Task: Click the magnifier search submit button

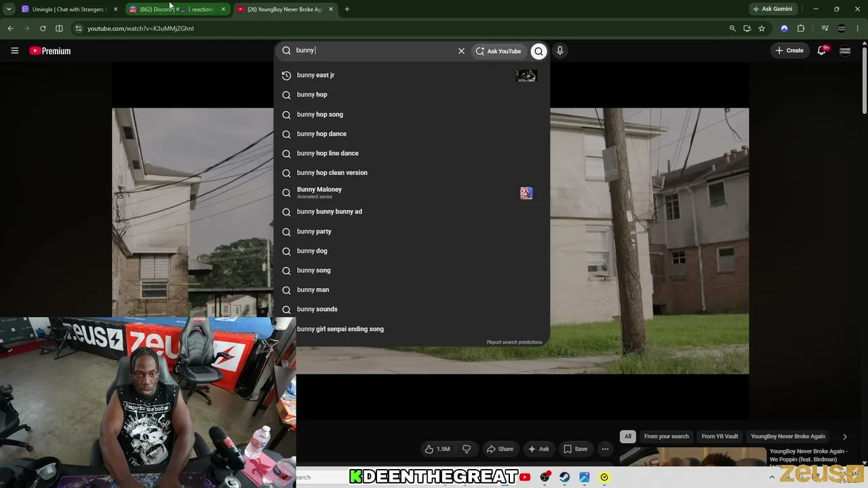Action: tap(538, 51)
